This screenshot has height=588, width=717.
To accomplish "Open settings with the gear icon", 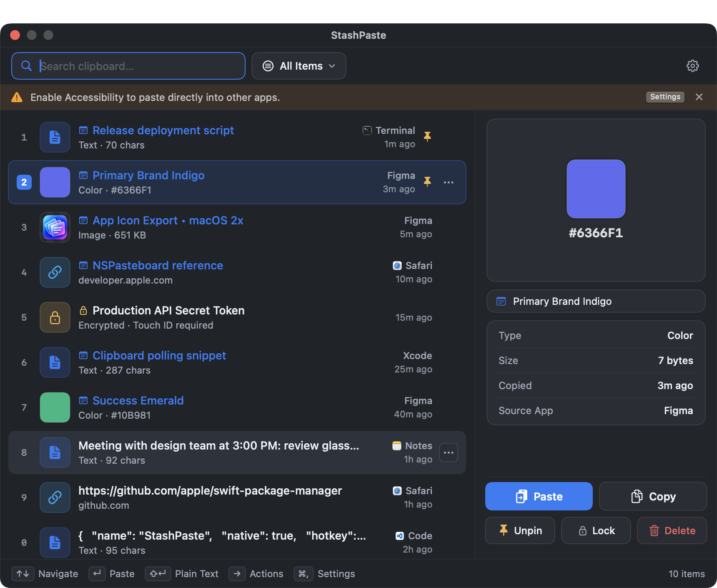I will point(692,66).
